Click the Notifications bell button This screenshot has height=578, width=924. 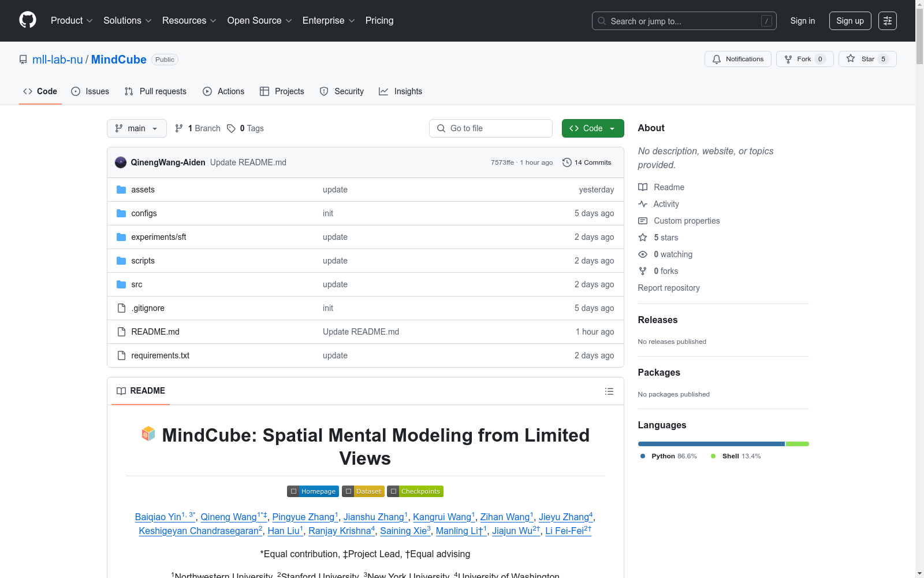737,59
